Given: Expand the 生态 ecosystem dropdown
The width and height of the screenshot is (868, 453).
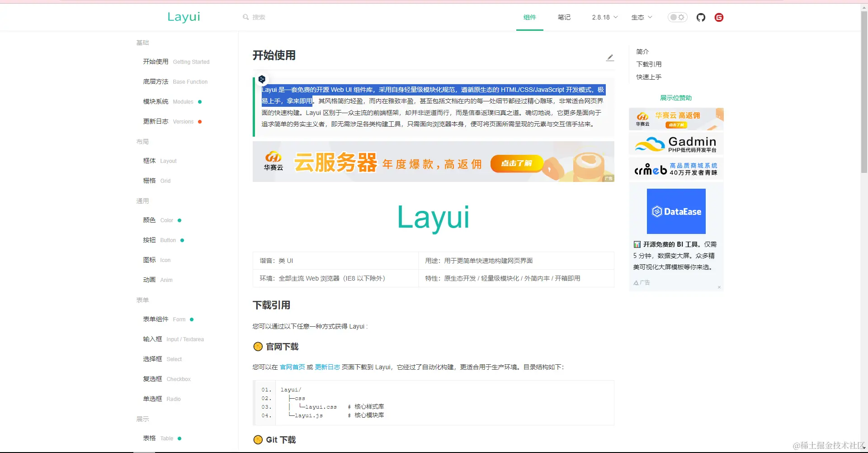Looking at the screenshot, I should [642, 17].
